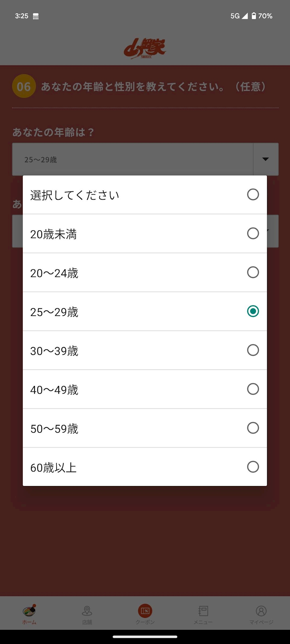Open the Home tab ramen icon
Viewport: 290px width, 644px height.
(29, 611)
